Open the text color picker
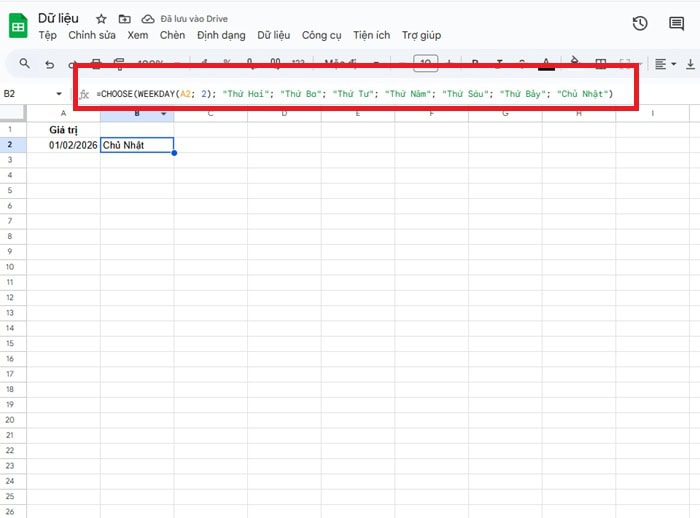Viewport: 700px width, 518px height. [x=546, y=64]
